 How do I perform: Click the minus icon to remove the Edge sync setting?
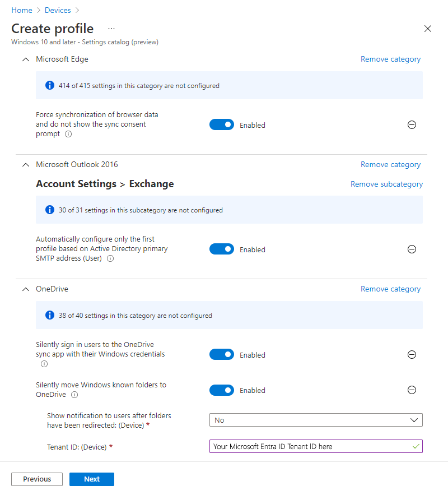coord(412,124)
